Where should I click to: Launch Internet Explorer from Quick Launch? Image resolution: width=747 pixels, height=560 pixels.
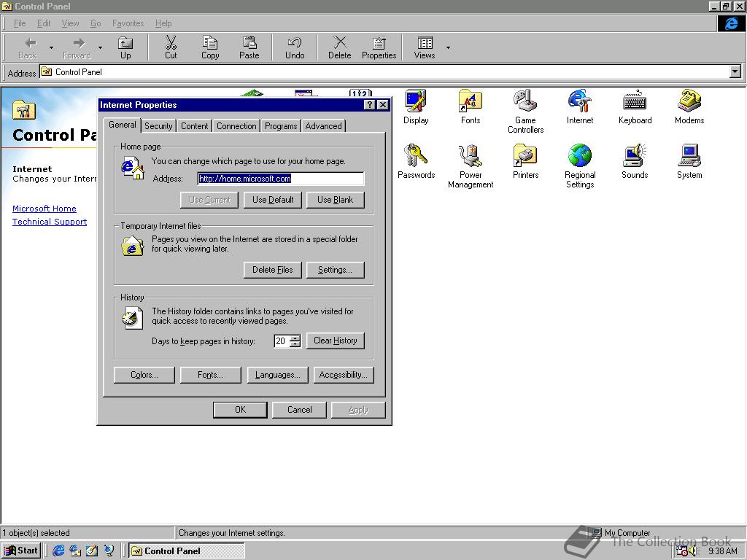58,551
